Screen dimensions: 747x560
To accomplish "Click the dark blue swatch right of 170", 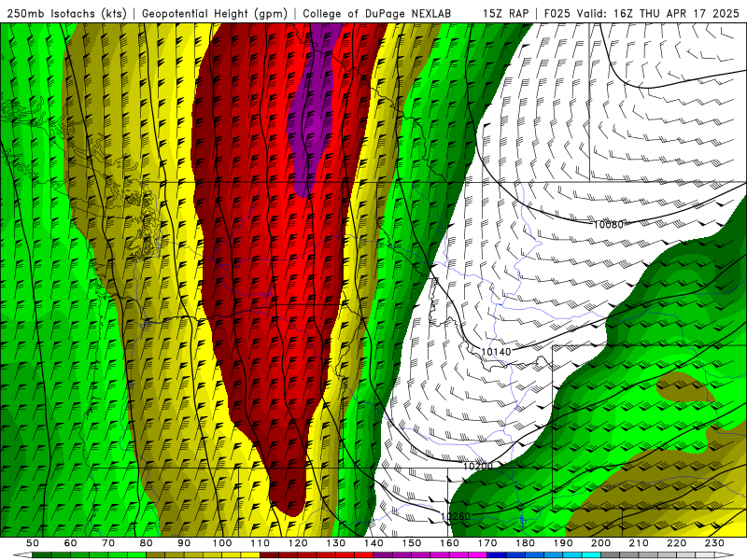I will 497,555.
